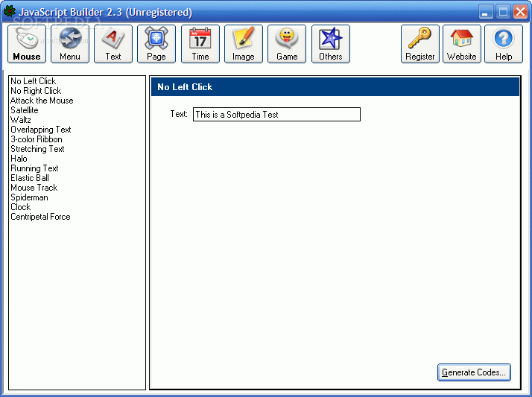Screen dimensions: 532x397
Task: Select Stretching Text effect
Action: click(37, 149)
